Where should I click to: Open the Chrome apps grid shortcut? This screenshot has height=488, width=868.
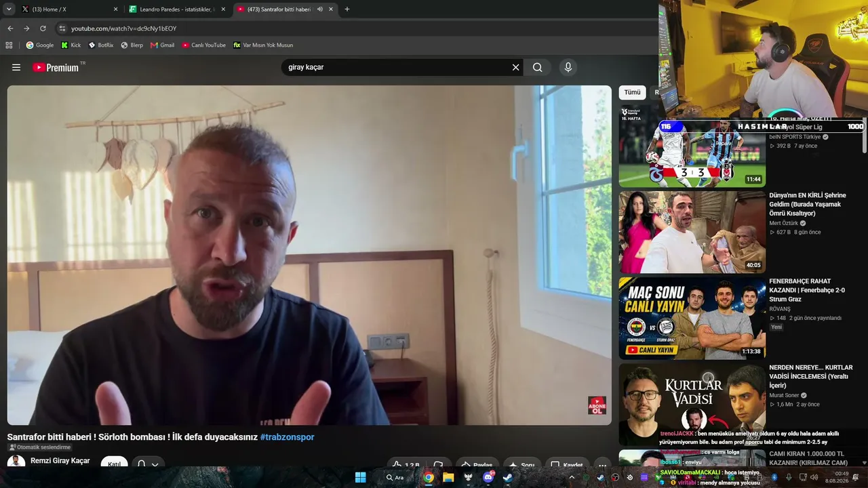[x=9, y=45]
